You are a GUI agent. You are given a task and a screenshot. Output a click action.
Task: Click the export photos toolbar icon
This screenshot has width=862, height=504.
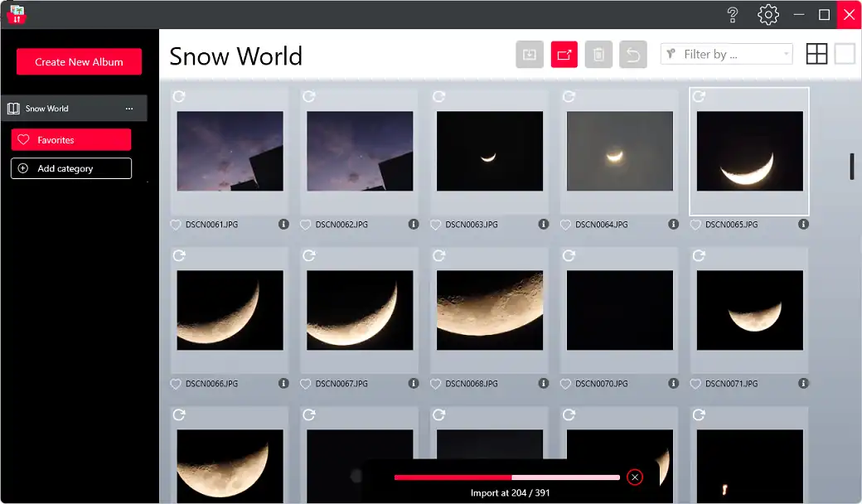[x=564, y=55]
